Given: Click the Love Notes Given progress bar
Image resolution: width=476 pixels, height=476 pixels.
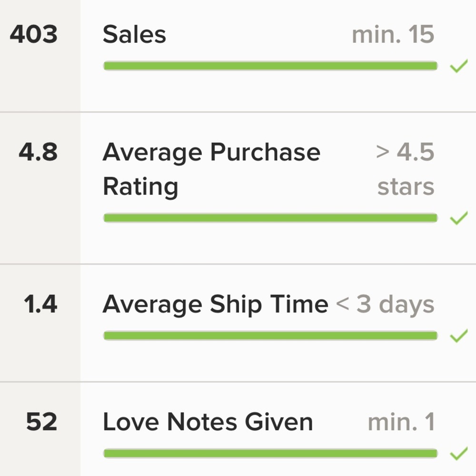Looking at the screenshot, I should tap(270, 453).
